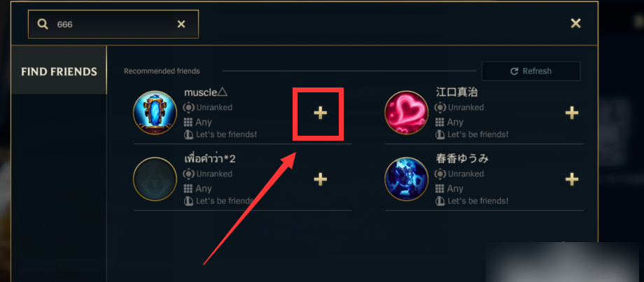Click the 春香ゆうみ summoner name
644x282 pixels.
tap(462, 159)
